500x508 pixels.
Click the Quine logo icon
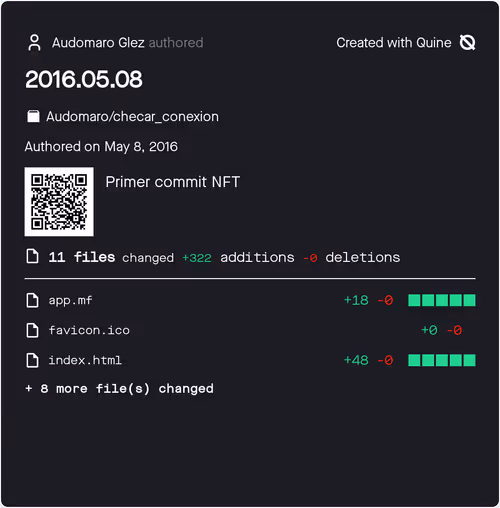click(x=468, y=43)
